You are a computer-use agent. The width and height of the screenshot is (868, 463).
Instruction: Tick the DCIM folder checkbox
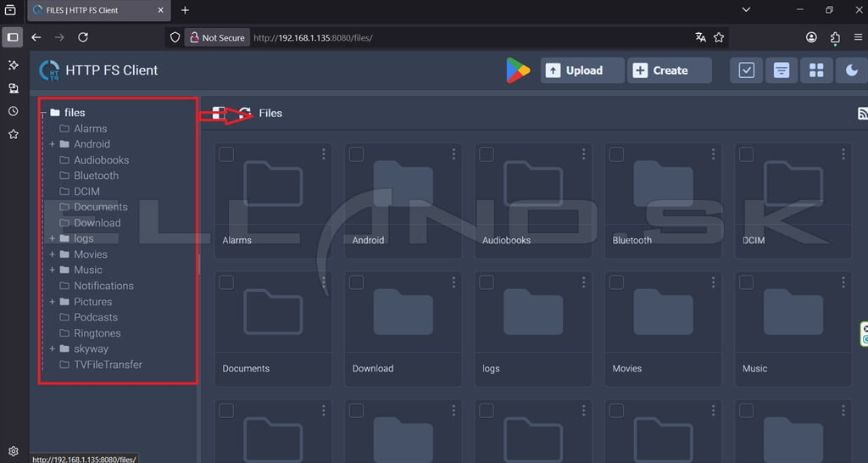click(x=746, y=154)
